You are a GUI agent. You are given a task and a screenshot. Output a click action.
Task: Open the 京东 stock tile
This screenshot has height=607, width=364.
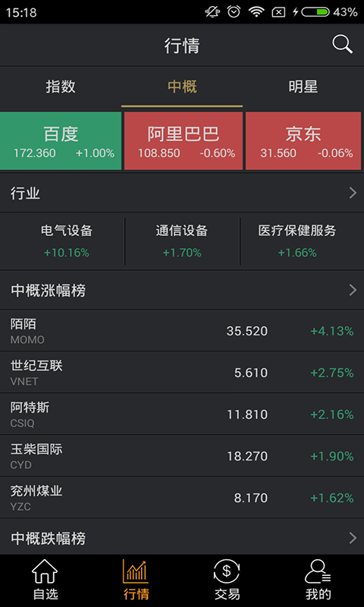303,141
